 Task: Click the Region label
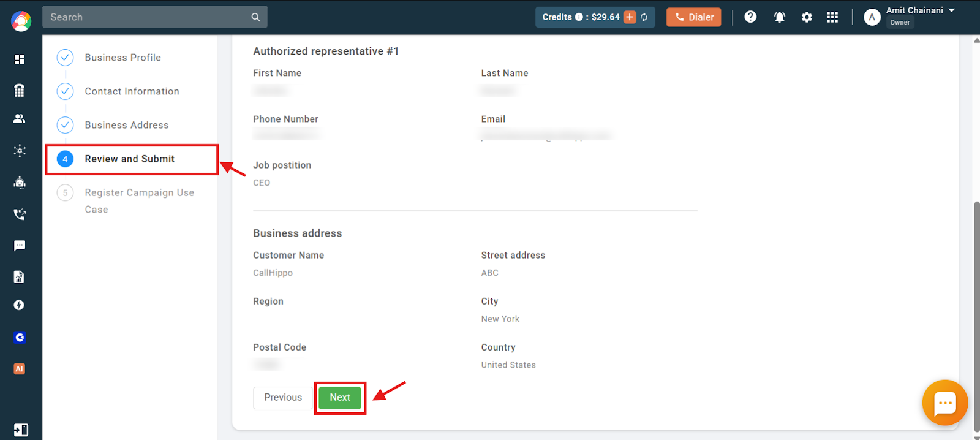tap(268, 302)
